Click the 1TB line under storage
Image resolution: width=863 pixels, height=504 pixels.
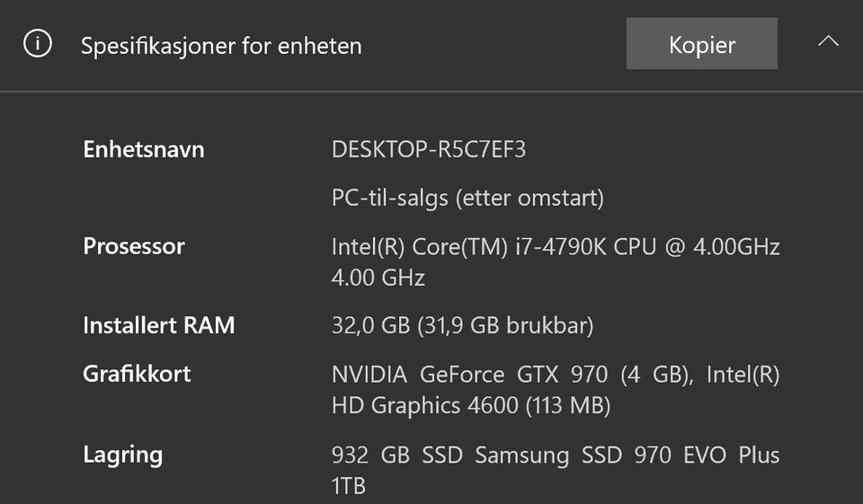pyautogui.click(x=349, y=486)
